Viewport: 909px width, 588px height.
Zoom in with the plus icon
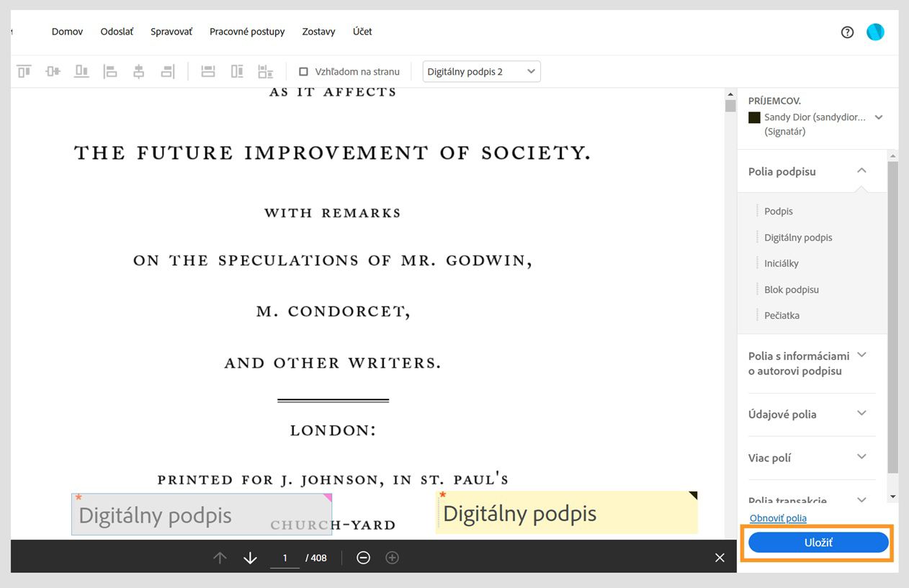(x=393, y=558)
